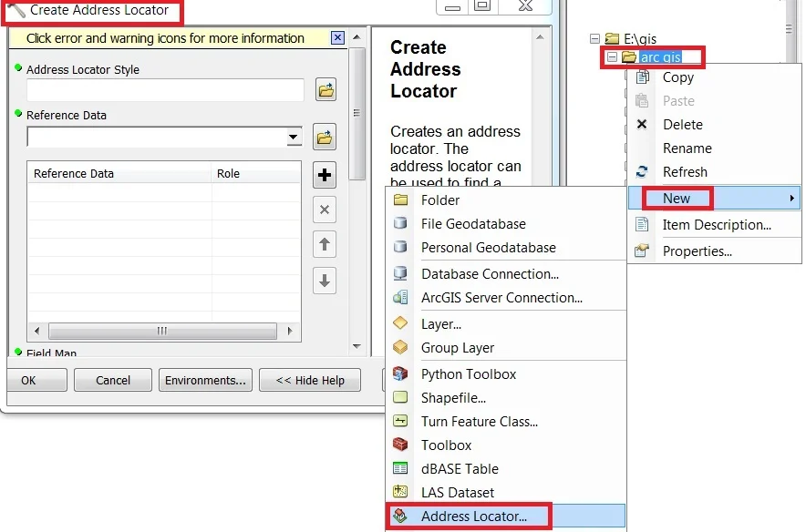Click Item Description document icon
Viewport: 806px width, 532px height.
point(642,224)
